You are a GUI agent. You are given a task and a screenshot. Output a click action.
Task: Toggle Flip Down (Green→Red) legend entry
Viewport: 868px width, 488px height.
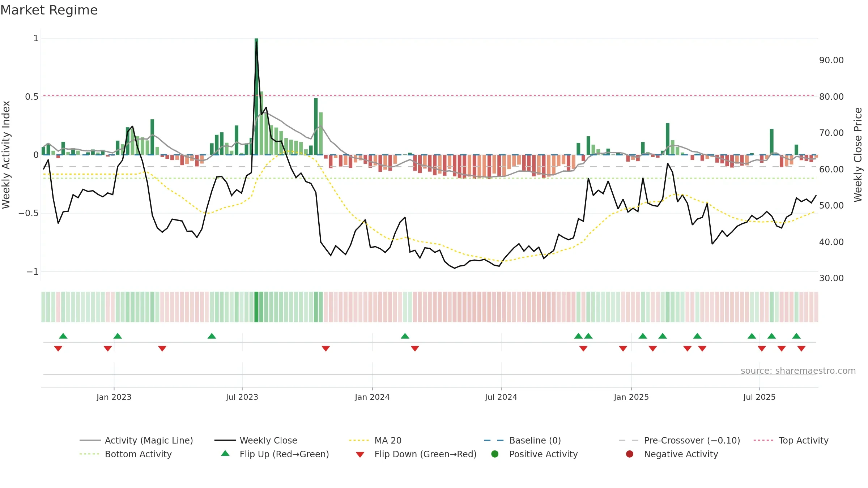(416, 454)
